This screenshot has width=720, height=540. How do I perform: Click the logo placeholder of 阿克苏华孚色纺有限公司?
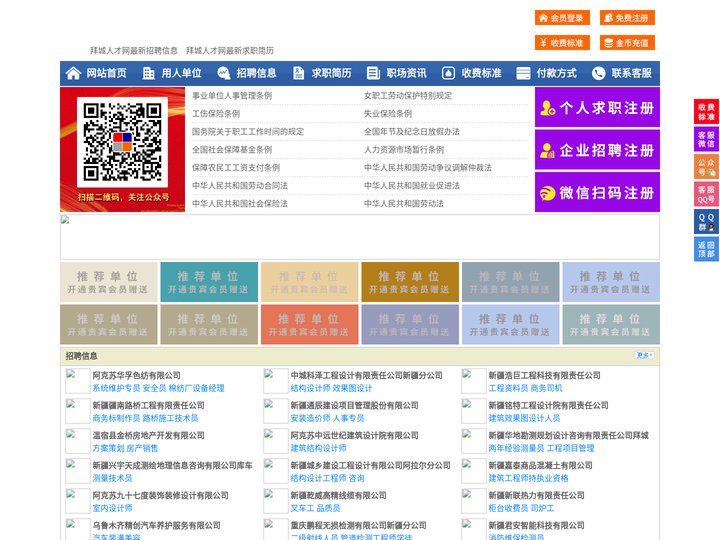pos(78,381)
